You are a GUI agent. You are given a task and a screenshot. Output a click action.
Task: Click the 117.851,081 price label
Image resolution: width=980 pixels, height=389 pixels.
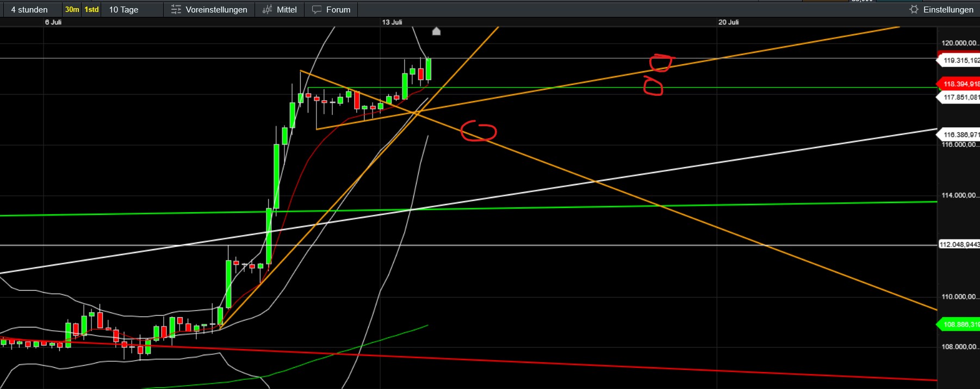[959, 97]
